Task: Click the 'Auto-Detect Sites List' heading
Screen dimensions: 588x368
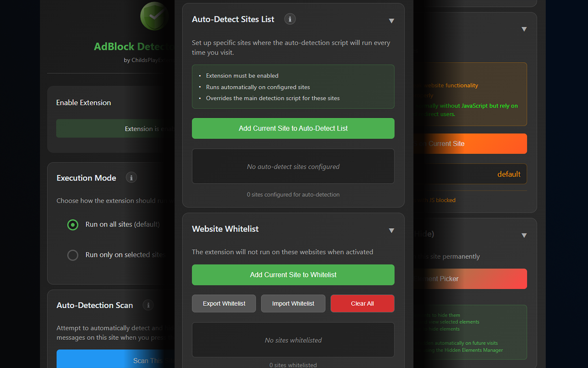Action: coord(233,19)
